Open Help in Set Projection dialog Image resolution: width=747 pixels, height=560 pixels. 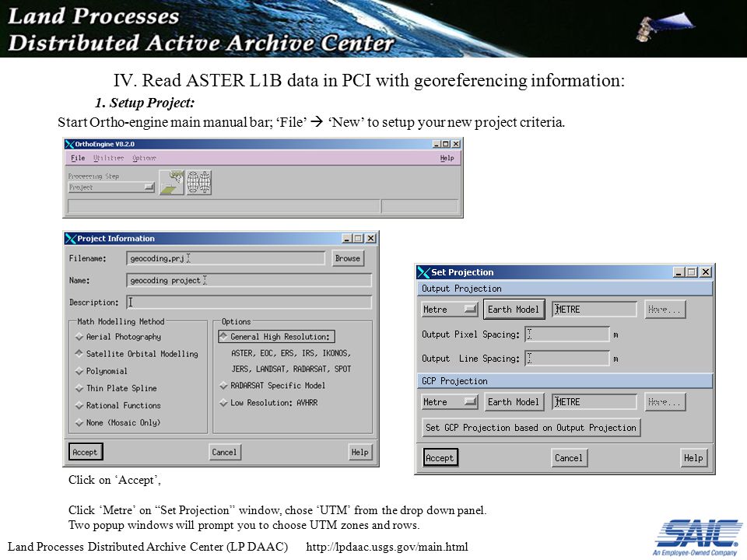[693, 457]
